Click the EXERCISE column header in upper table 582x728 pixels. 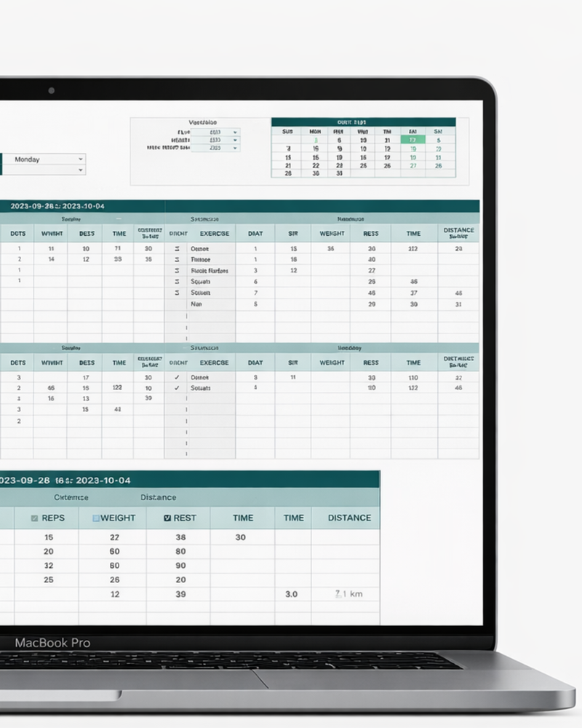pos(214,234)
